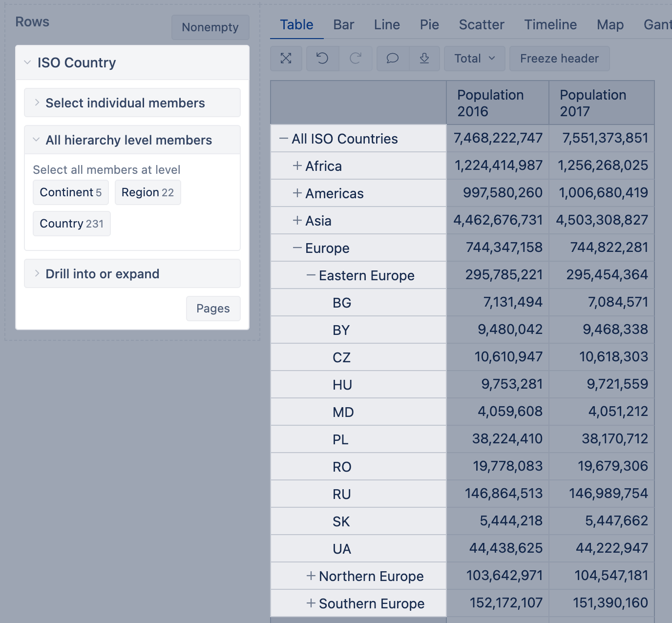The height and width of the screenshot is (623, 672).
Task: Select all members at Continent level
Action: tap(70, 192)
